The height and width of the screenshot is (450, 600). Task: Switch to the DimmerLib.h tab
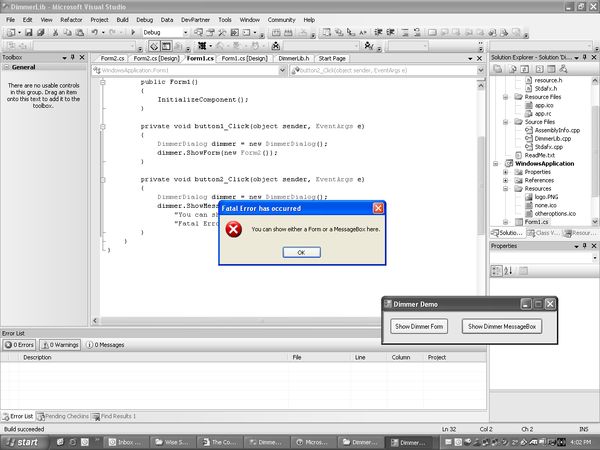click(x=293, y=59)
